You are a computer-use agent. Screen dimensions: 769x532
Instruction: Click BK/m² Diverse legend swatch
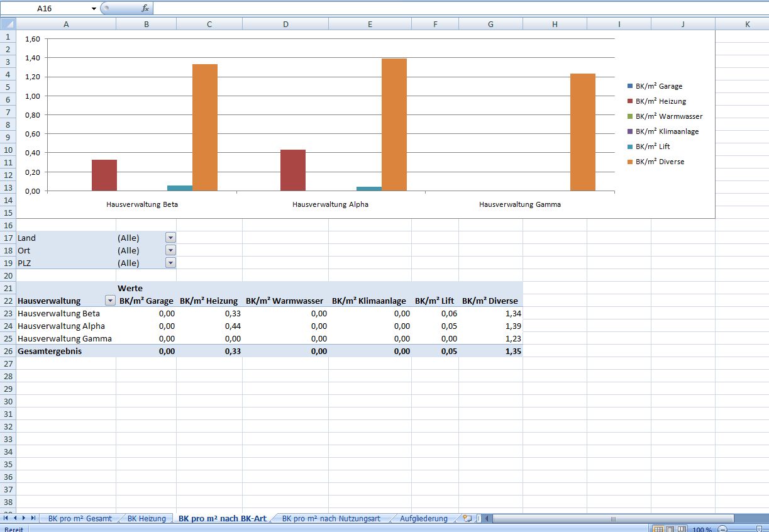630,162
